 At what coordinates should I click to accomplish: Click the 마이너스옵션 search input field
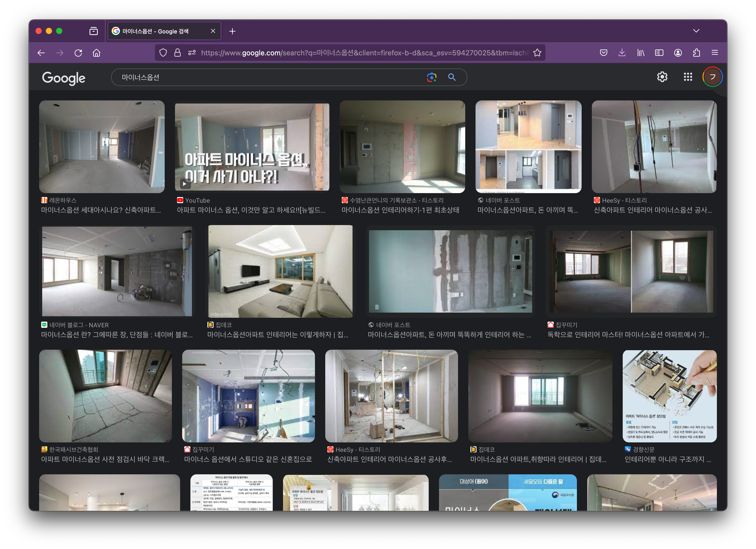click(267, 78)
